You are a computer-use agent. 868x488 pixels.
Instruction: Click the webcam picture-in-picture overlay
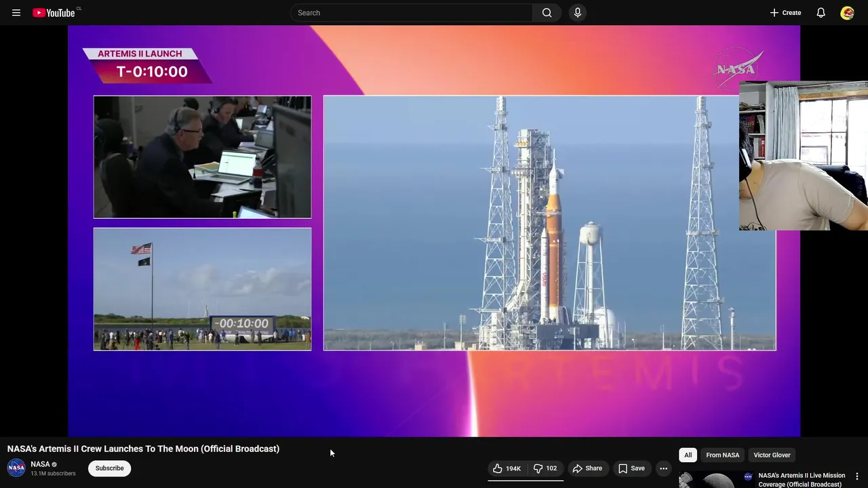point(804,156)
